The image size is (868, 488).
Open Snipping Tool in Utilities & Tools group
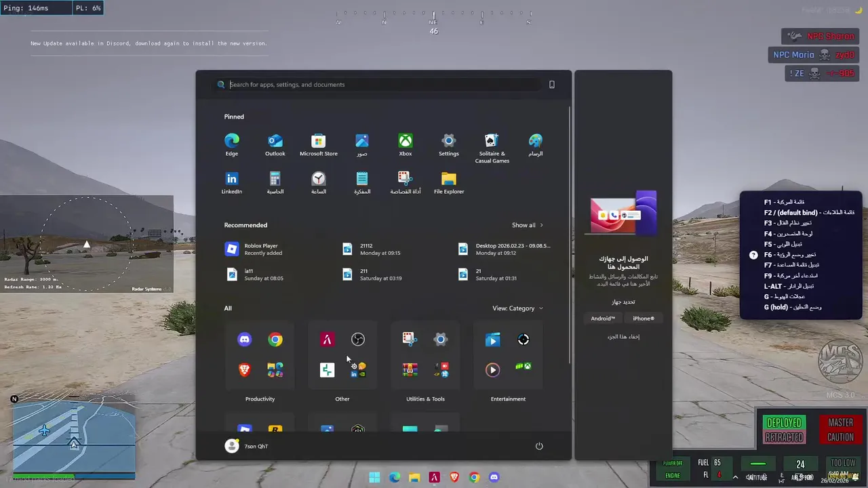(x=410, y=340)
